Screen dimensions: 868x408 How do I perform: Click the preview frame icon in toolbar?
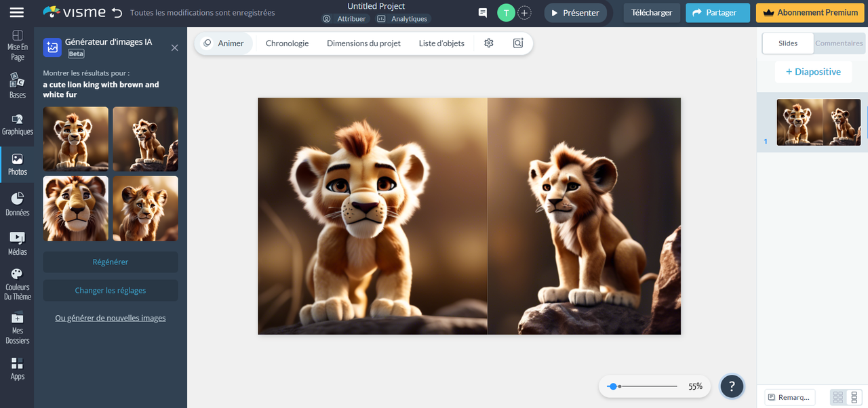(518, 43)
